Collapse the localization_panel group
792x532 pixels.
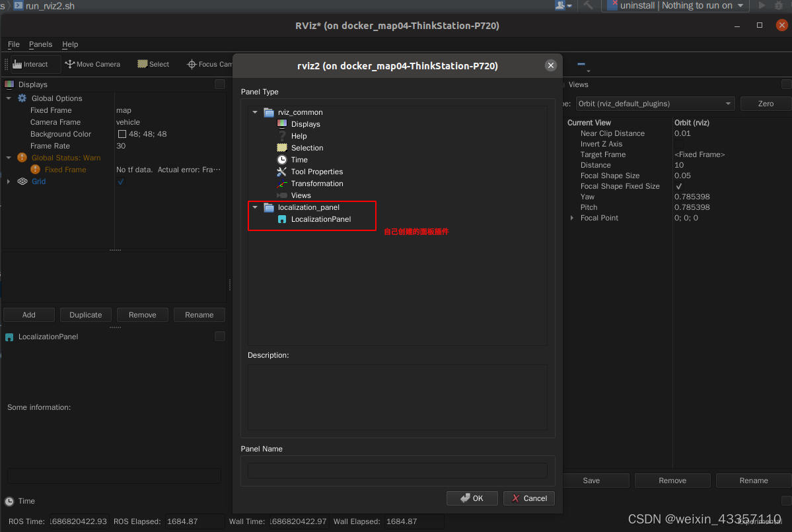pyautogui.click(x=255, y=207)
